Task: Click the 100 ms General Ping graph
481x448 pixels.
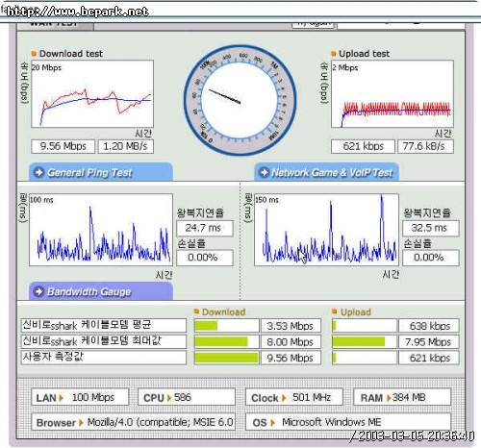Action: tap(101, 230)
